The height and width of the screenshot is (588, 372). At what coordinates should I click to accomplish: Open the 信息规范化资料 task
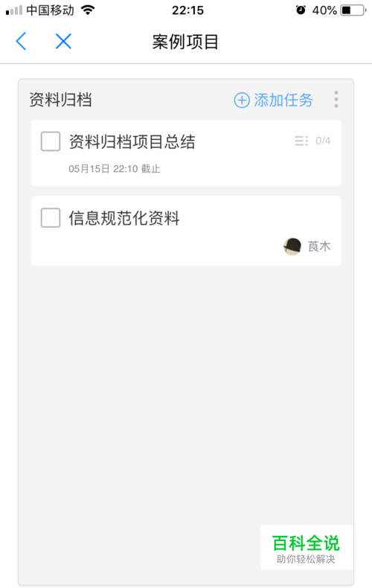(x=124, y=218)
